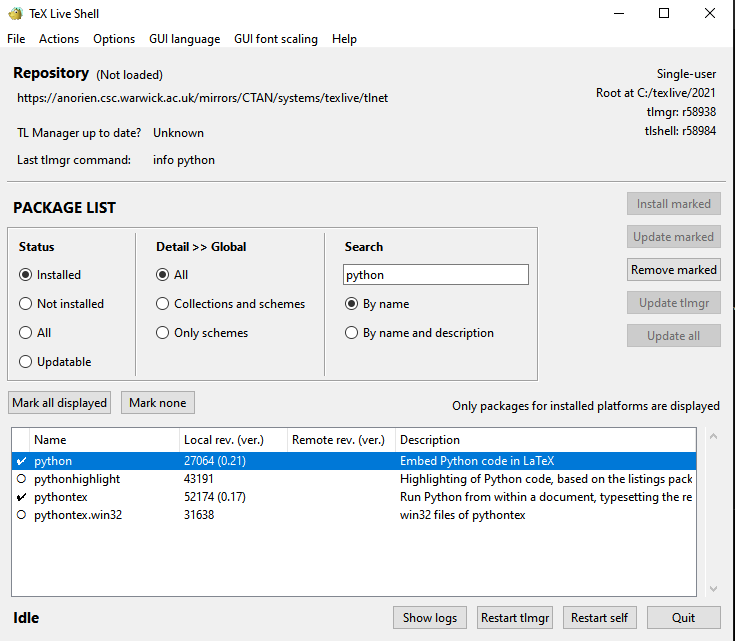The width and height of the screenshot is (735, 641).
Task: Select the pythontex package name
Action: [61, 497]
